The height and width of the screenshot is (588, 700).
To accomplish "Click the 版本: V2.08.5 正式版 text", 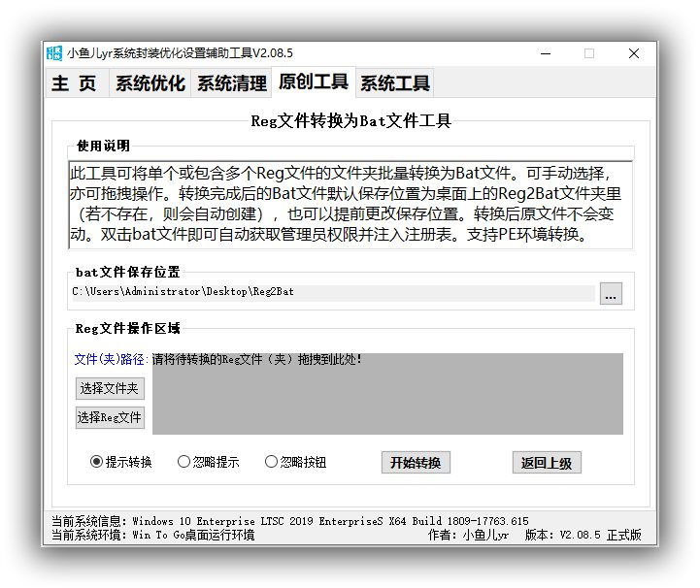I will [x=583, y=535].
